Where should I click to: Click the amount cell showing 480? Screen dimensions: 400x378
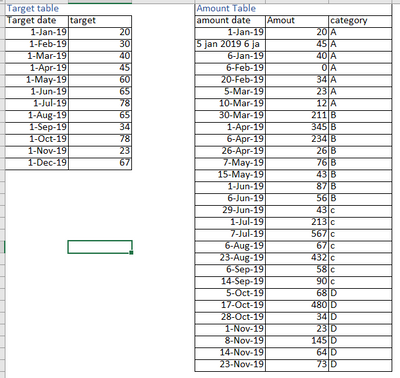click(297, 305)
